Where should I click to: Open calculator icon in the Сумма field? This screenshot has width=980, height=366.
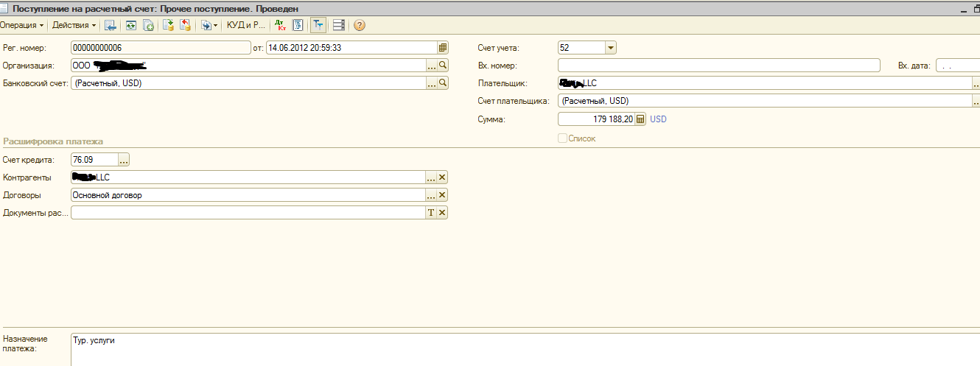[640, 119]
